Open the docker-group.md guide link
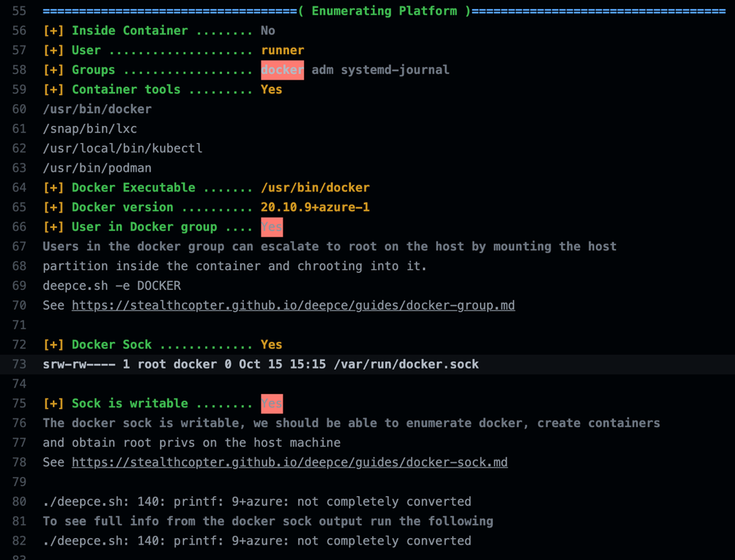This screenshot has width=735, height=560. (x=293, y=305)
